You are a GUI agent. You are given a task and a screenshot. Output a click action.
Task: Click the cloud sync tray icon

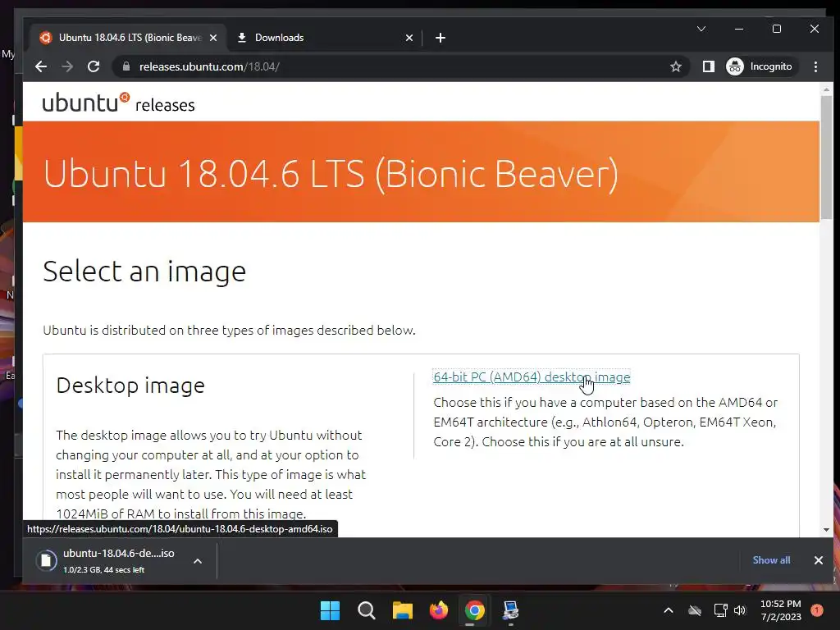point(694,610)
